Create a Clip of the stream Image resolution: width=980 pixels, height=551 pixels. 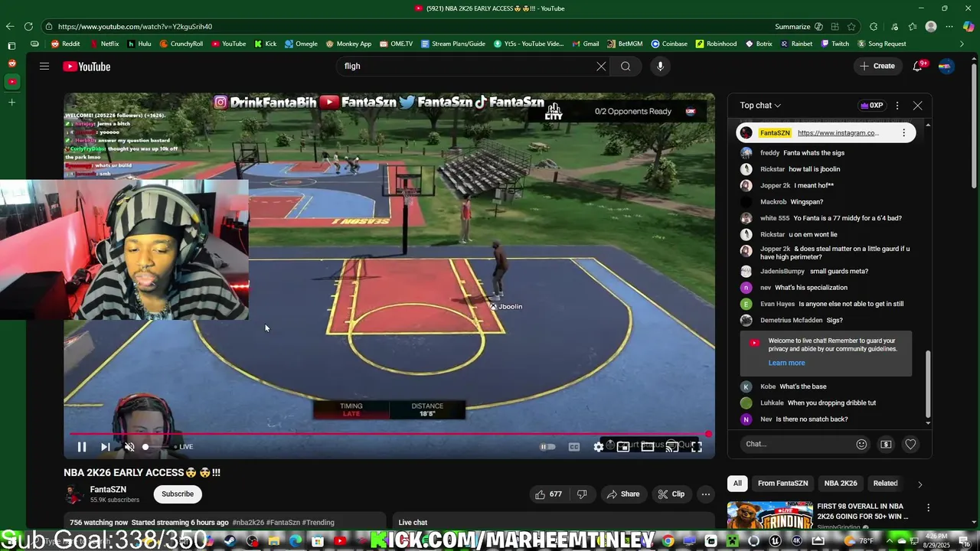click(x=671, y=494)
